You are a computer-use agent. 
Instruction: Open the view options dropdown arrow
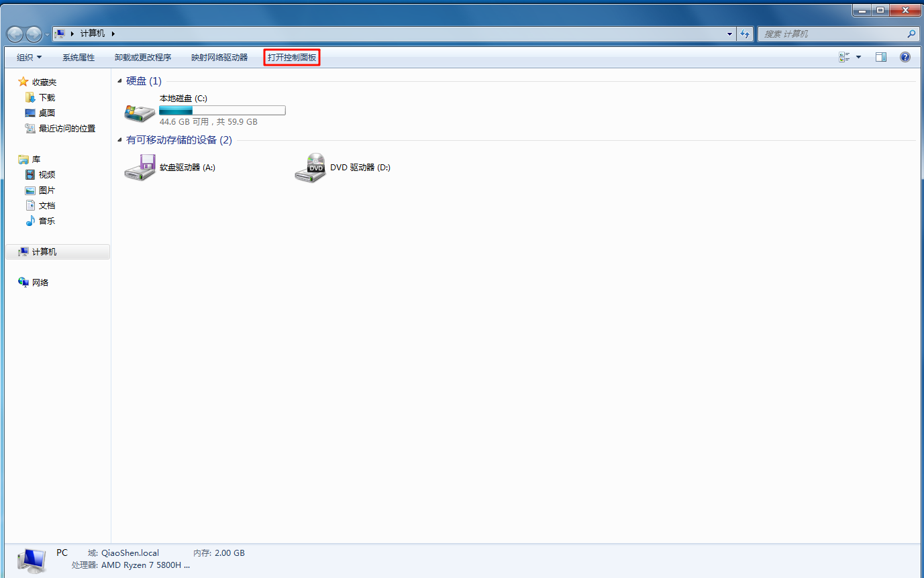click(x=858, y=58)
